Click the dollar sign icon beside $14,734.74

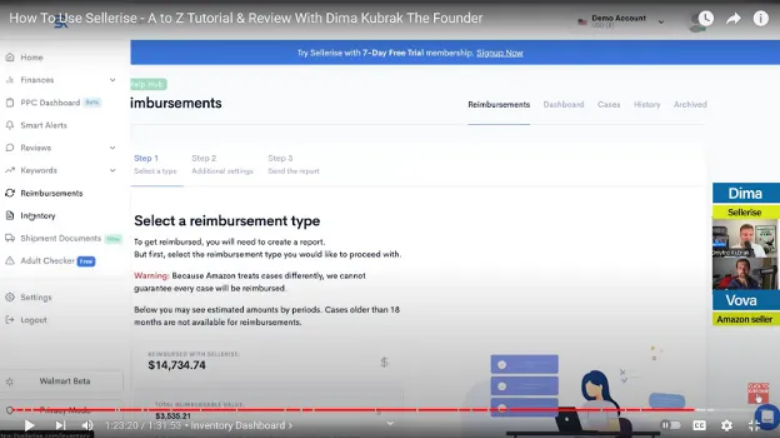pos(384,362)
